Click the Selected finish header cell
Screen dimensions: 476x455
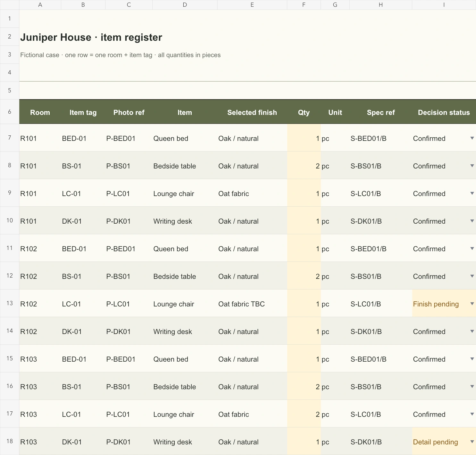[x=252, y=112]
